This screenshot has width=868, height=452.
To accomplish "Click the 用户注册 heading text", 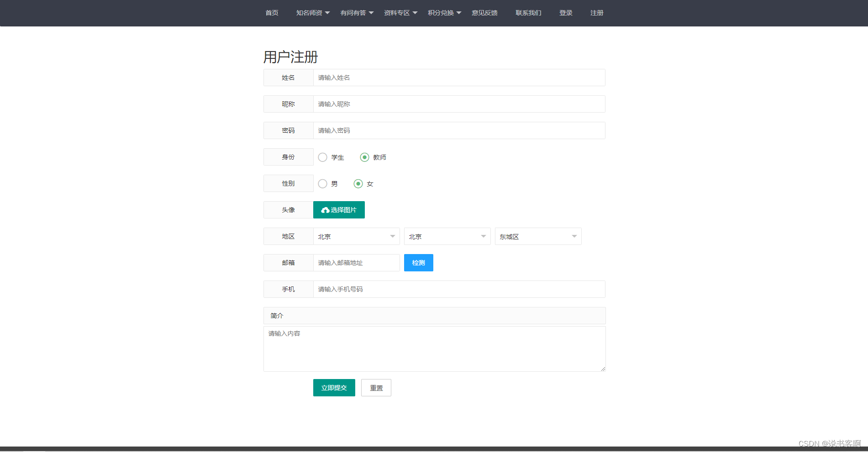I will (x=291, y=57).
